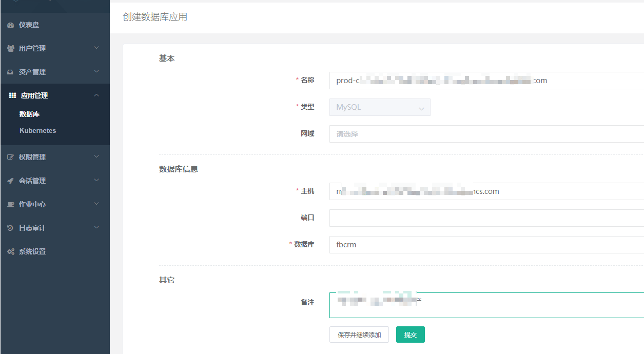The image size is (644, 354).
Task: Expand the 用户管理 chevron arrow
Action: point(96,48)
